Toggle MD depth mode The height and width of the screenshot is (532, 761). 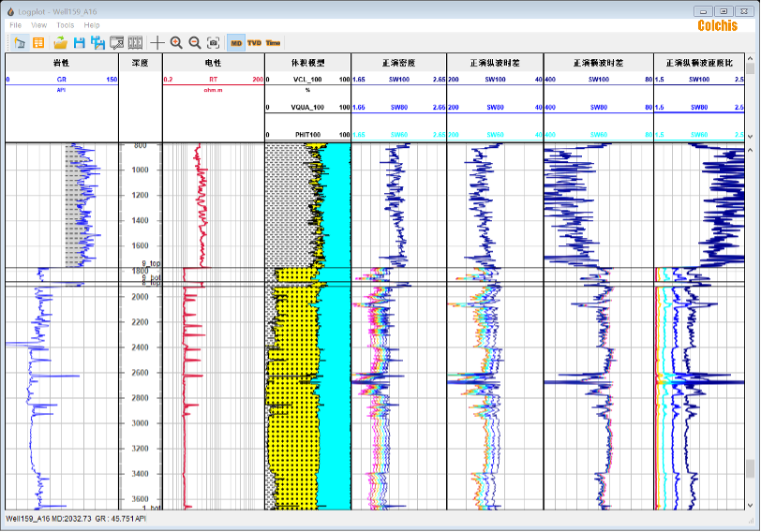coord(236,43)
